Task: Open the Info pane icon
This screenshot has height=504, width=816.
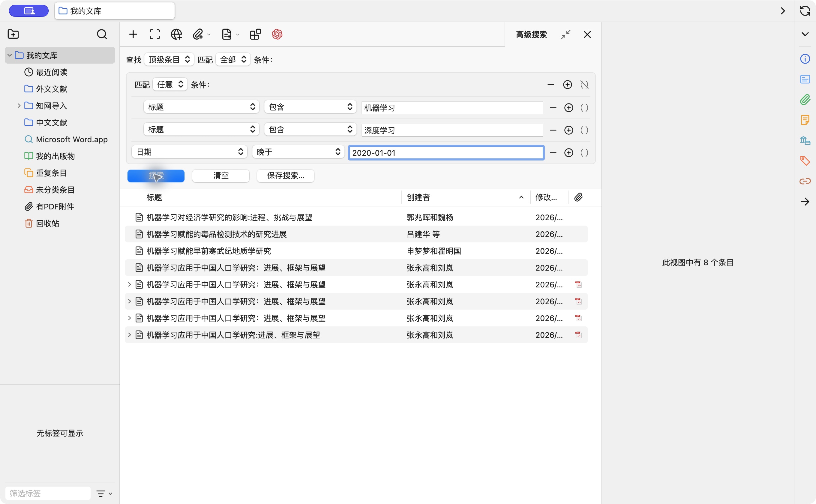Action: point(805,59)
